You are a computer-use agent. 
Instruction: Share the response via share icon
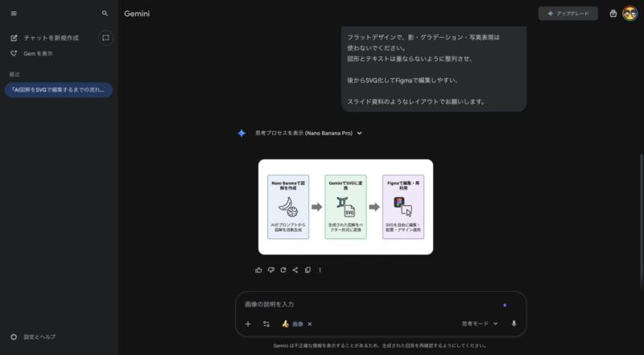click(x=295, y=270)
